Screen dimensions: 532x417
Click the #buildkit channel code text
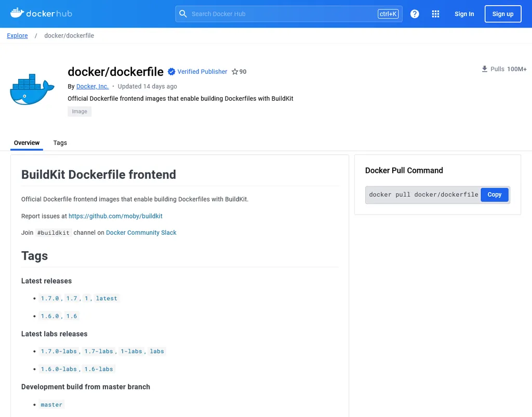tap(54, 233)
